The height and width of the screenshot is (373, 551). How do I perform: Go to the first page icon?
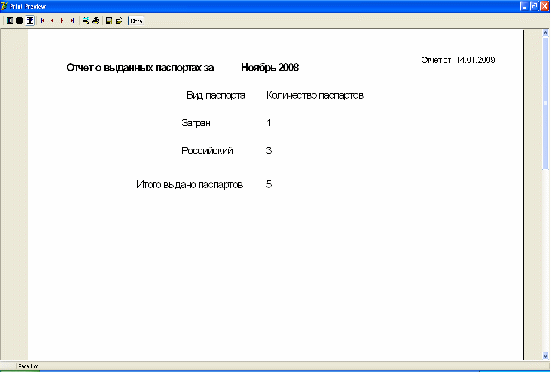43,21
